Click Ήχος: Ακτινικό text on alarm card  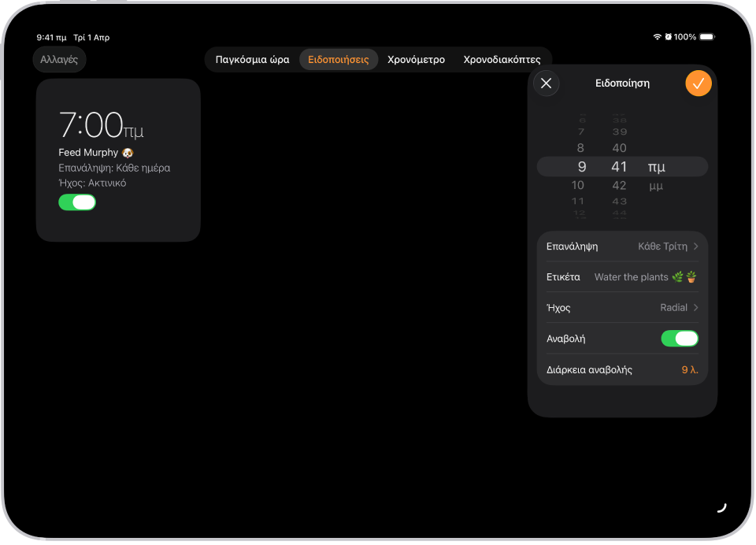pyautogui.click(x=92, y=184)
